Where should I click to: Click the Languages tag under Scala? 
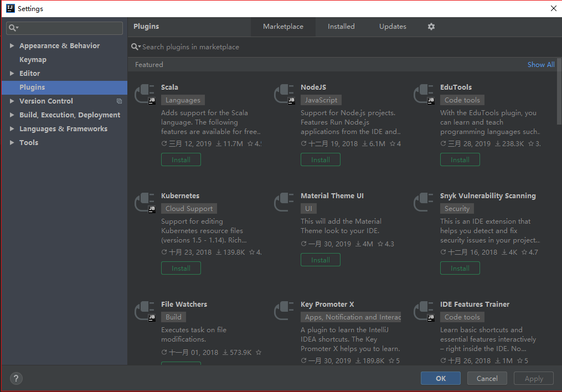[183, 100]
